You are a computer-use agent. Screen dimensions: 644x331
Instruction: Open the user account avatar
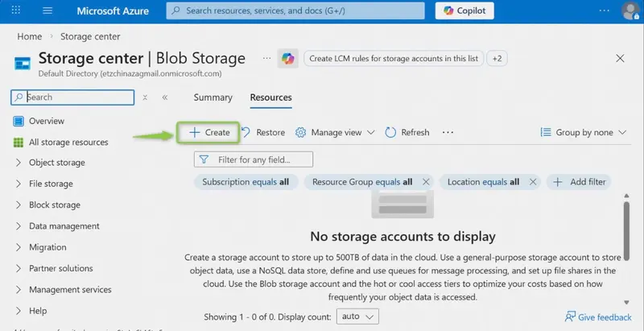click(630, 10)
